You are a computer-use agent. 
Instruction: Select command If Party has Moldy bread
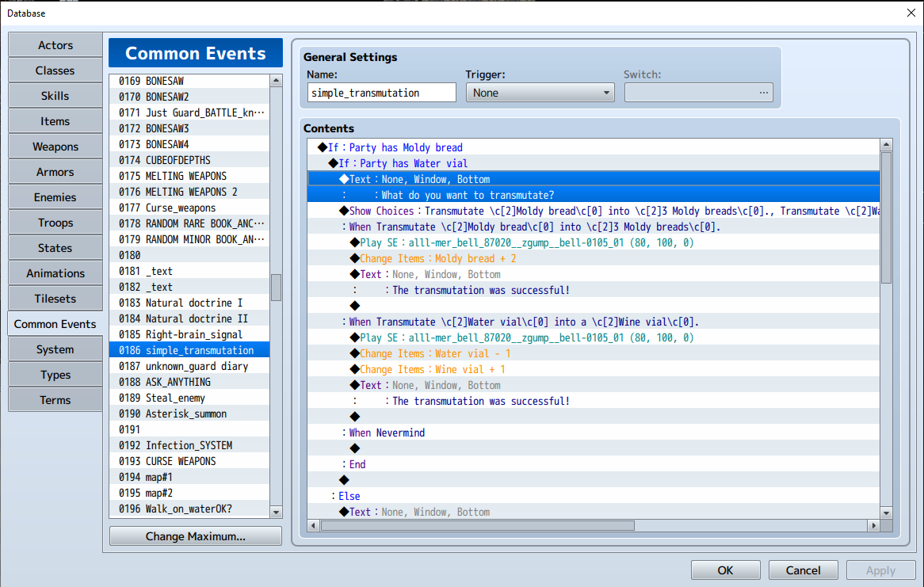click(594, 147)
